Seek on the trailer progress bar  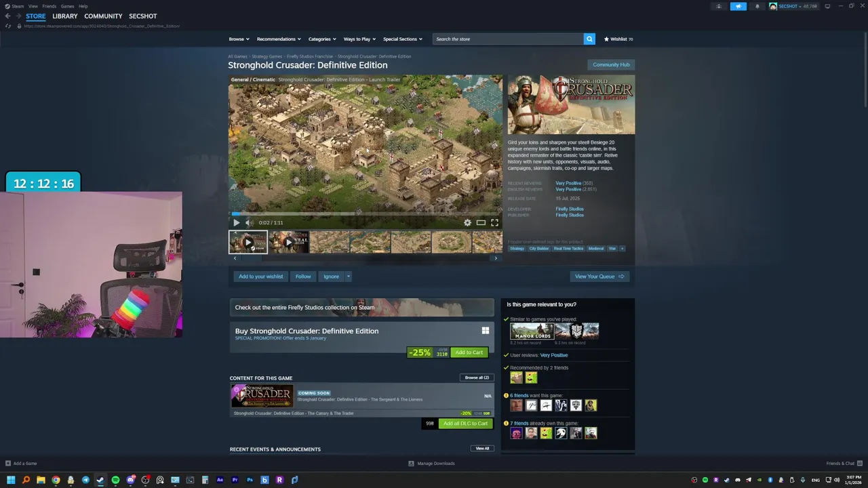tap(365, 213)
